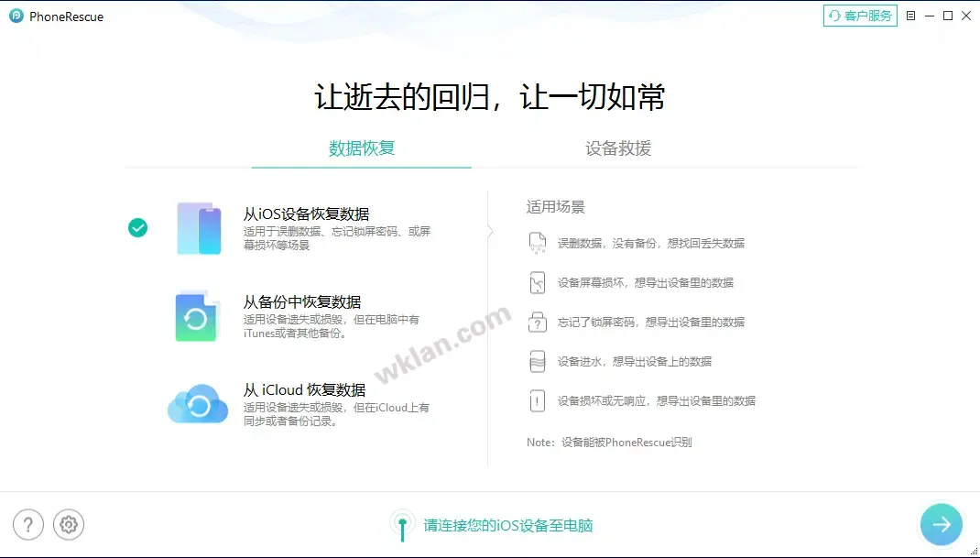
Task: Click the iOS device phone icon
Action: (200, 228)
